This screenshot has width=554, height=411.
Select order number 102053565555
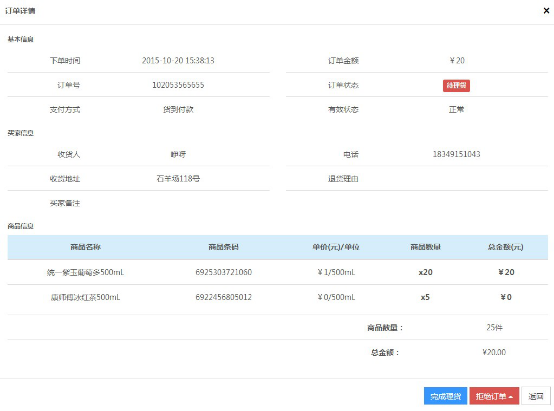click(x=178, y=85)
